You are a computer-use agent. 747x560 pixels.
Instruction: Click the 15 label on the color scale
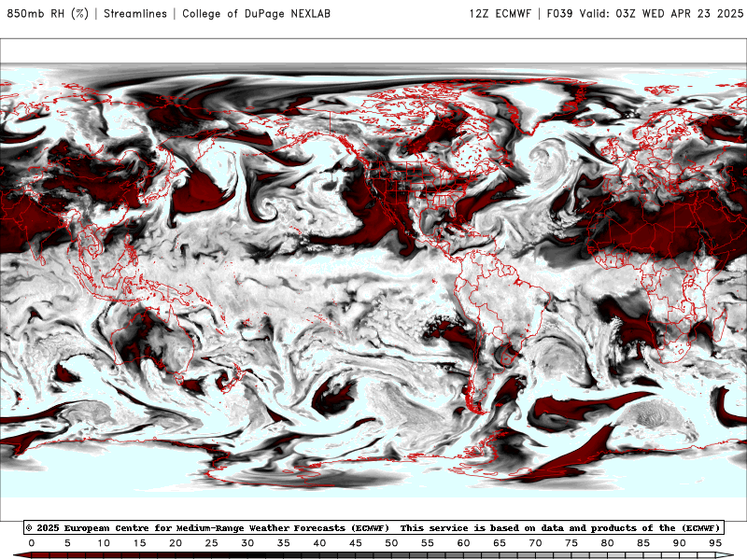pyautogui.click(x=139, y=543)
